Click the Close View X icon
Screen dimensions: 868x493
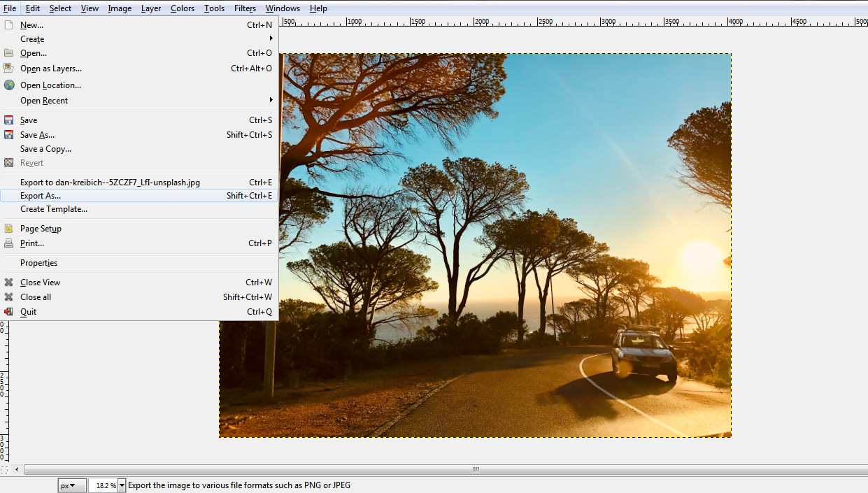[x=8, y=282]
